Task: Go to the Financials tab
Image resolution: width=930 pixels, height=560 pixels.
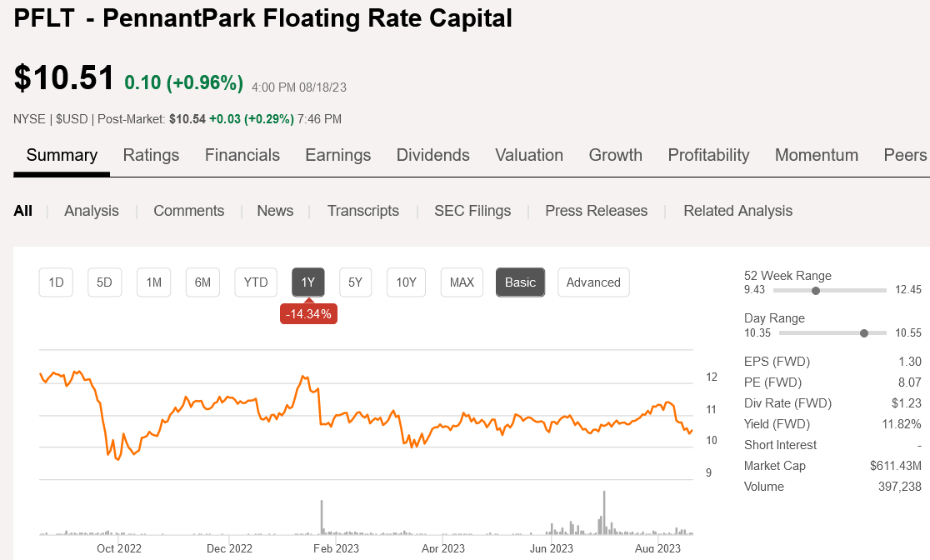Action: coord(242,155)
